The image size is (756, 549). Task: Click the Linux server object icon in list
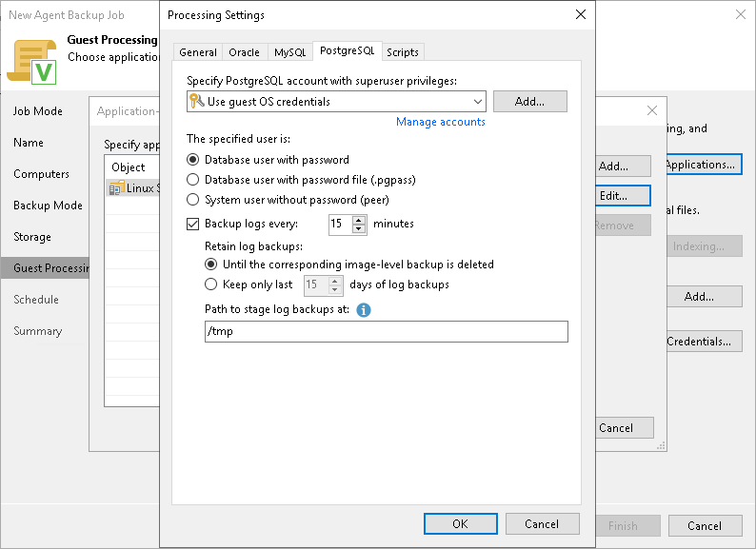pos(116,188)
